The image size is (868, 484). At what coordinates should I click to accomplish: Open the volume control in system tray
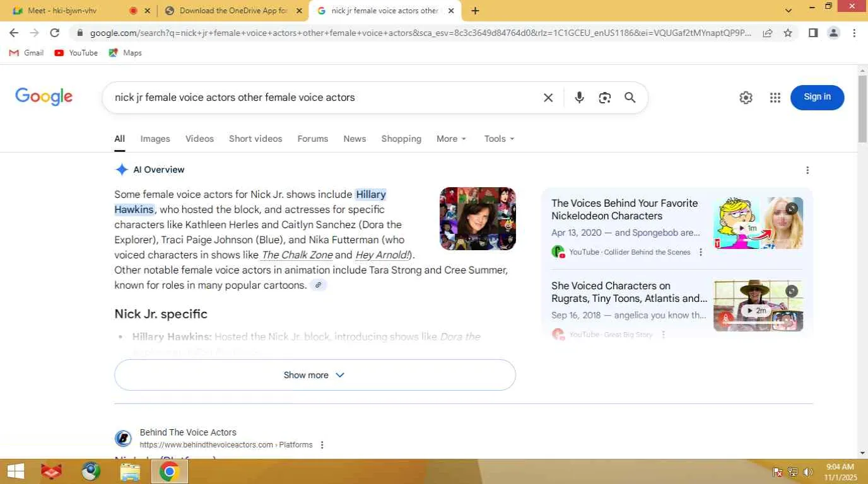(x=808, y=472)
